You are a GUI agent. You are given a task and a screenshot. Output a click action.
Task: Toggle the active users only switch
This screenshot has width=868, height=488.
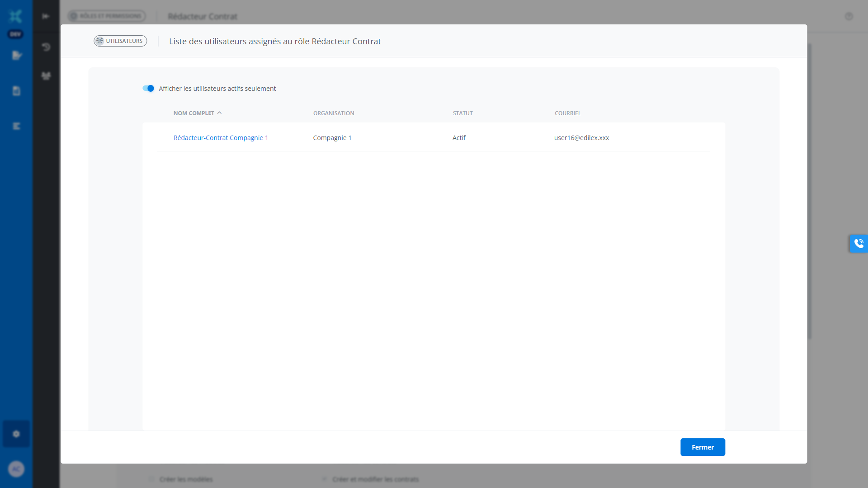pos(148,89)
